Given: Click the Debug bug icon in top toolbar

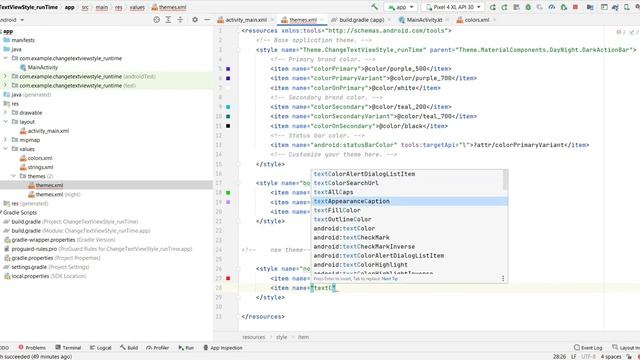Looking at the screenshot, I should [x=528, y=7].
